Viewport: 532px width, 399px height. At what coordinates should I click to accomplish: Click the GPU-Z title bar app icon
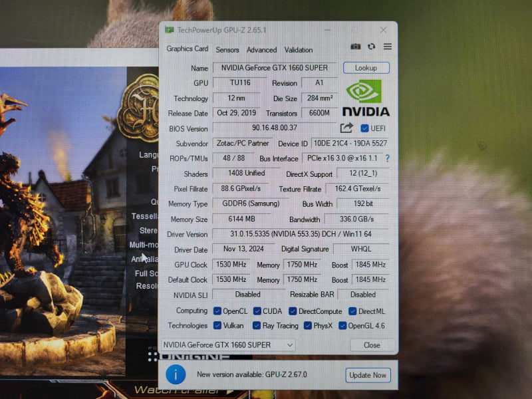pos(170,30)
